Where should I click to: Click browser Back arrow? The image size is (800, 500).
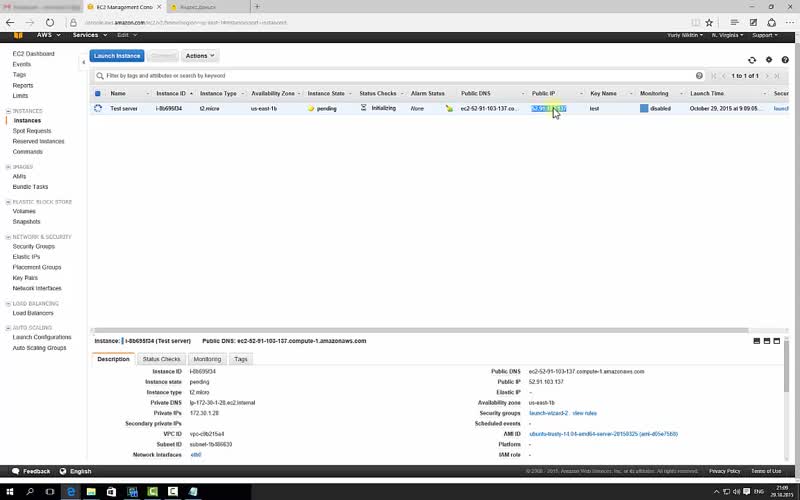point(10,22)
